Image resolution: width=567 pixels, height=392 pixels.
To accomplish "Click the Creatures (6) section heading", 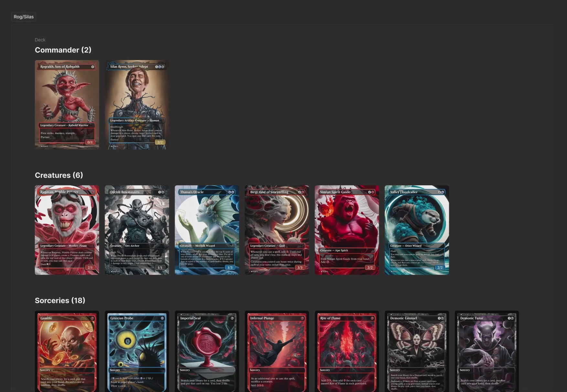I will tap(59, 175).
